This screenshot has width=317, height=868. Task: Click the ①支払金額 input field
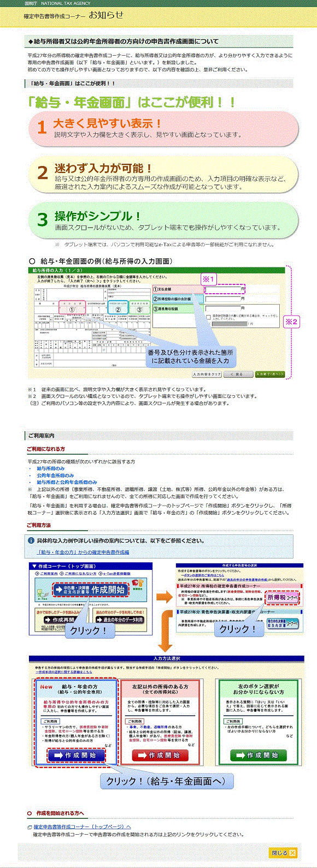click(222, 288)
